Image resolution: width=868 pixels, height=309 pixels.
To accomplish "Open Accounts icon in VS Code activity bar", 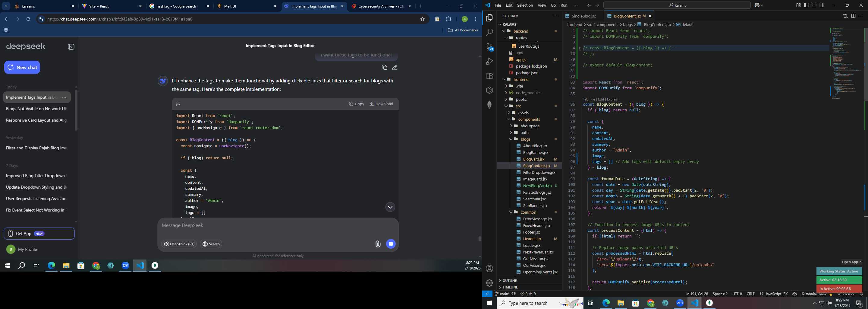I will pyautogui.click(x=489, y=269).
